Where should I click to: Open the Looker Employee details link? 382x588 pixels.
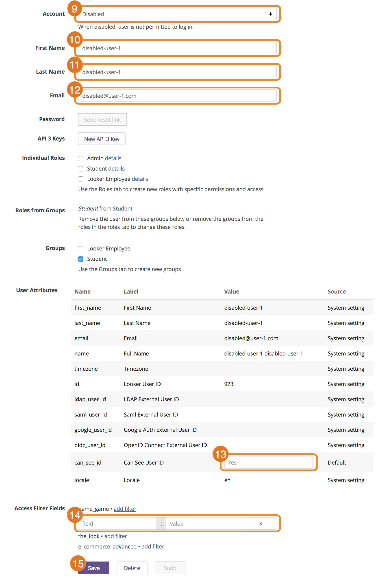click(140, 179)
